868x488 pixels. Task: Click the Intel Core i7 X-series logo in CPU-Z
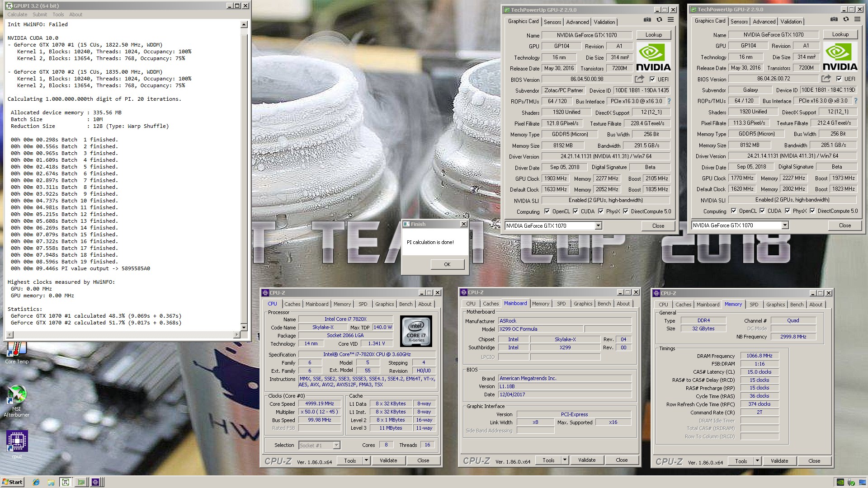coord(416,331)
